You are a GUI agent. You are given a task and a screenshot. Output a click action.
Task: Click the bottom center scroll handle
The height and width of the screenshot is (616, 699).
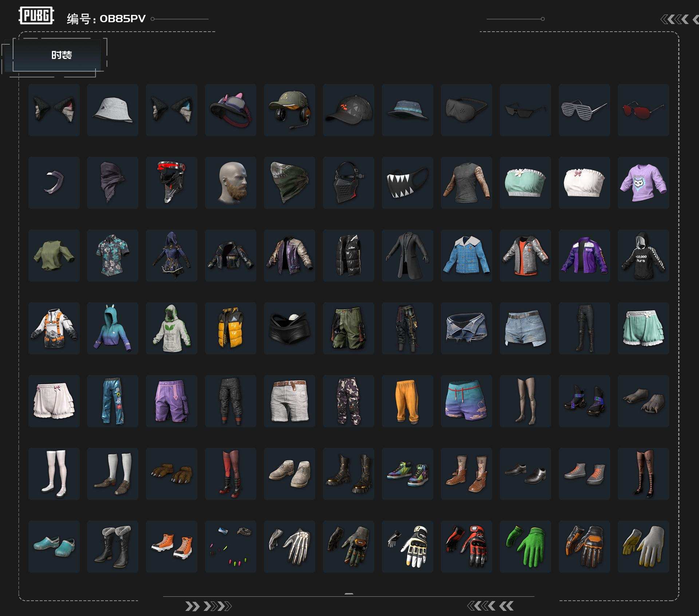(349, 594)
